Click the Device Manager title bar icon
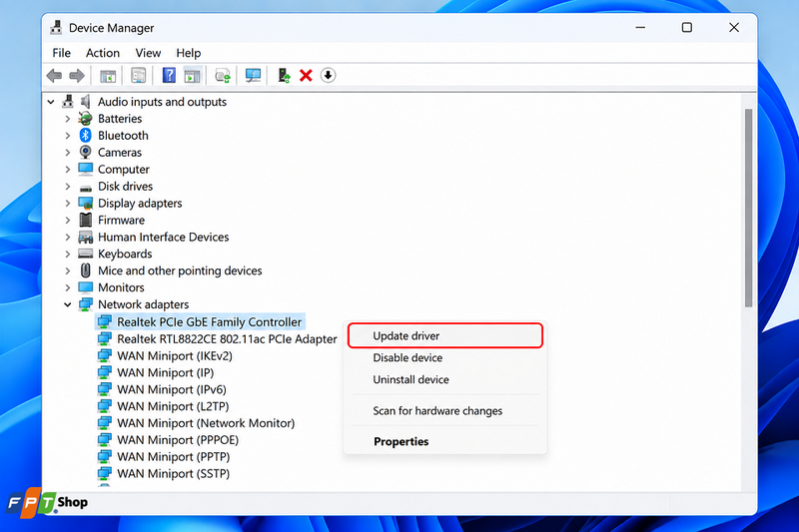Image resolution: width=799 pixels, height=532 pixels. (x=56, y=28)
